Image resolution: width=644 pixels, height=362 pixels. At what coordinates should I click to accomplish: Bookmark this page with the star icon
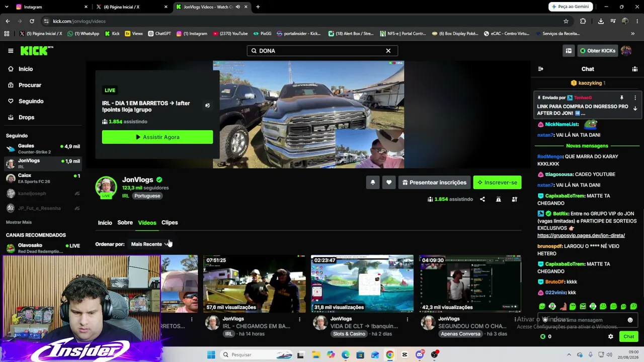click(x=566, y=21)
